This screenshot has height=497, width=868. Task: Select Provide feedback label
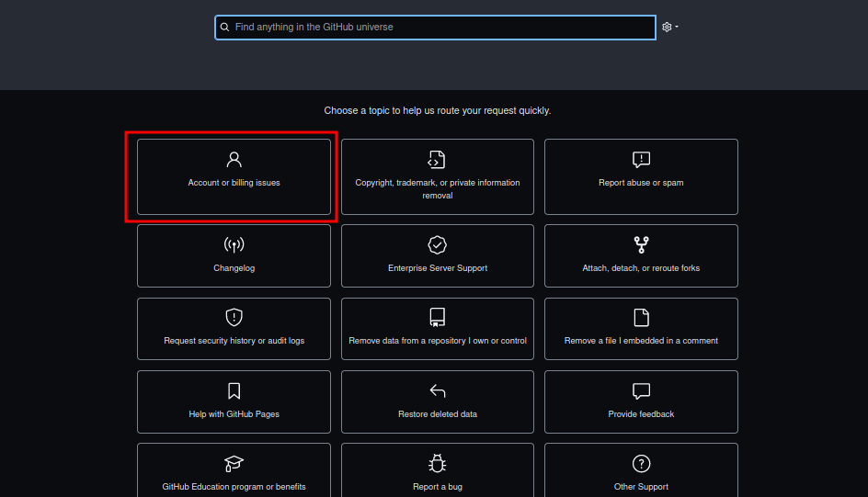[x=641, y=414]
